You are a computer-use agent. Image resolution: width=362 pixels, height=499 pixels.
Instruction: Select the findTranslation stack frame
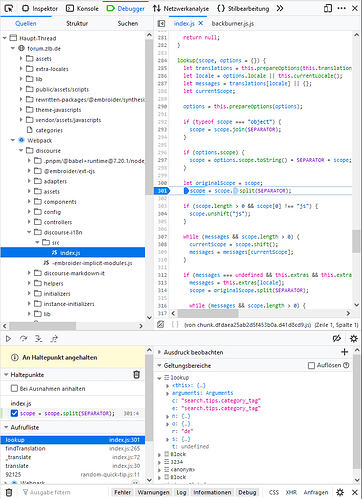tap(73, 449)
